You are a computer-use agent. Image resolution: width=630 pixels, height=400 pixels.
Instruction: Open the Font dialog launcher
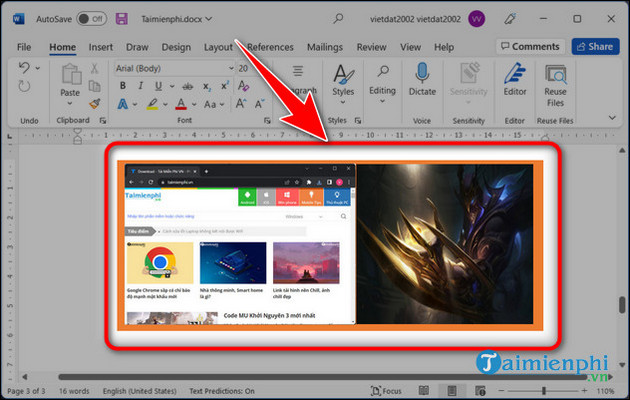pos(267,120)
